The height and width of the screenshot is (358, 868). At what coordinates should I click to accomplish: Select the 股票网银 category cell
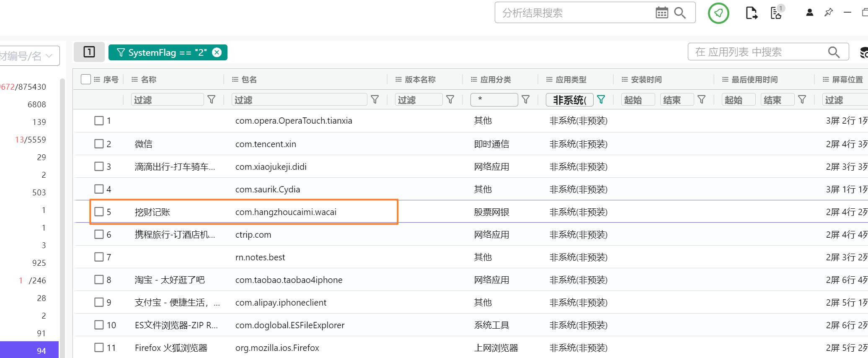point(491,212)
